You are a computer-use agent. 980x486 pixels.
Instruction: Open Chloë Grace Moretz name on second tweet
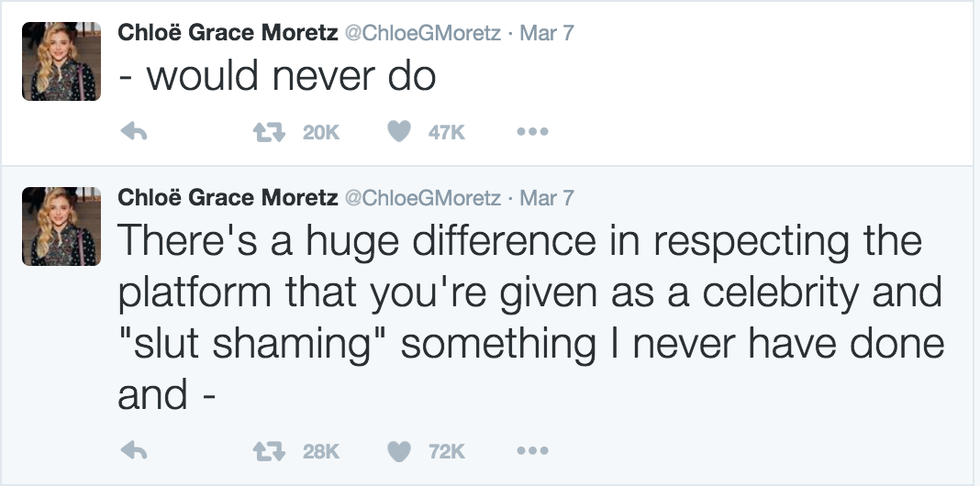[228, 198]
